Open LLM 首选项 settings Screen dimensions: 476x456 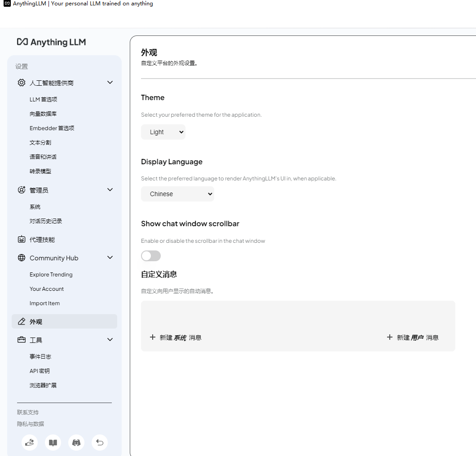click(44, 99)
